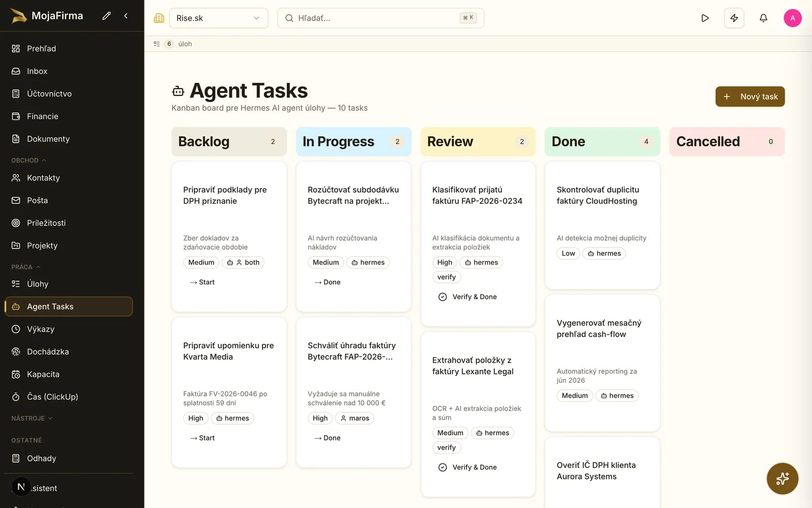Screen dimensions: 812x508
Task: Collapse the OBCHOD sidebar section
Action: pyautogui.click(x=29, y=160)
